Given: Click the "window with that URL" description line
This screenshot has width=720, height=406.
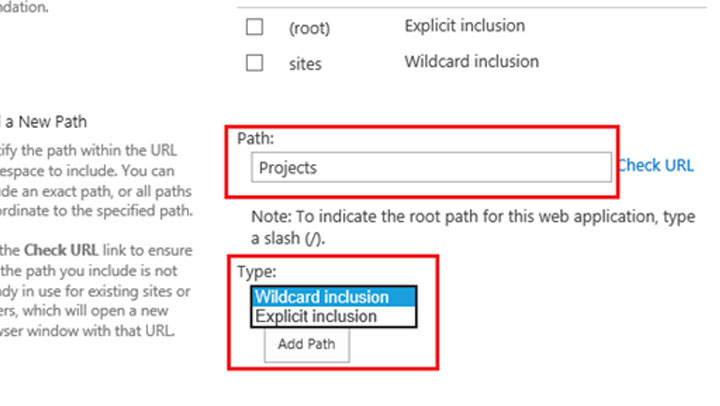Looking at the screenshot, I should 90,329.
